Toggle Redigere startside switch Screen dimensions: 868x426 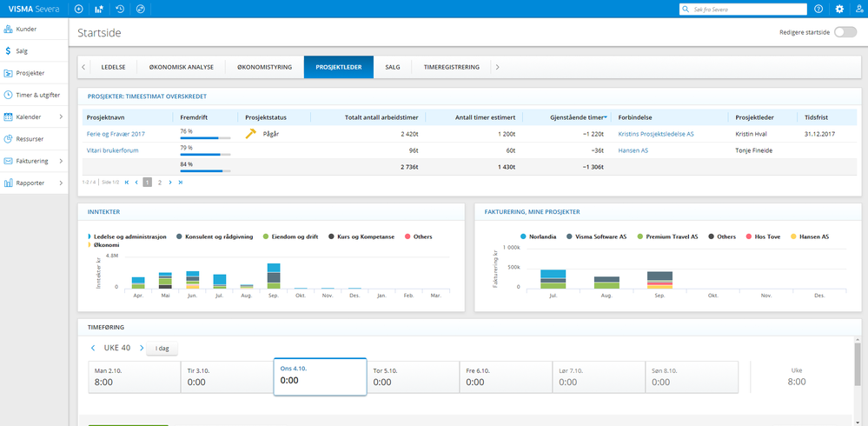(x=845, y=32)
